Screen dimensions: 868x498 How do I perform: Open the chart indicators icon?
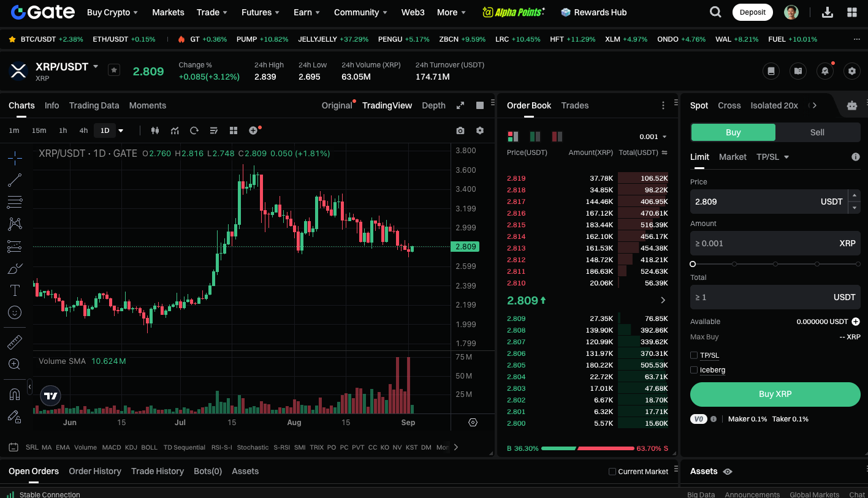[175, 130]
